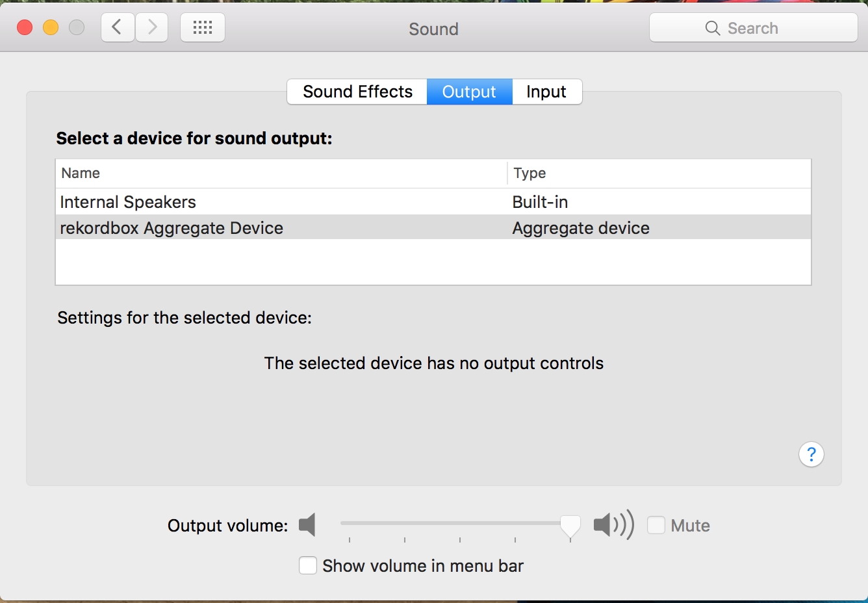868x603 pixels.
Task: Select the Output tab
Action: click(x=469, y=92)
